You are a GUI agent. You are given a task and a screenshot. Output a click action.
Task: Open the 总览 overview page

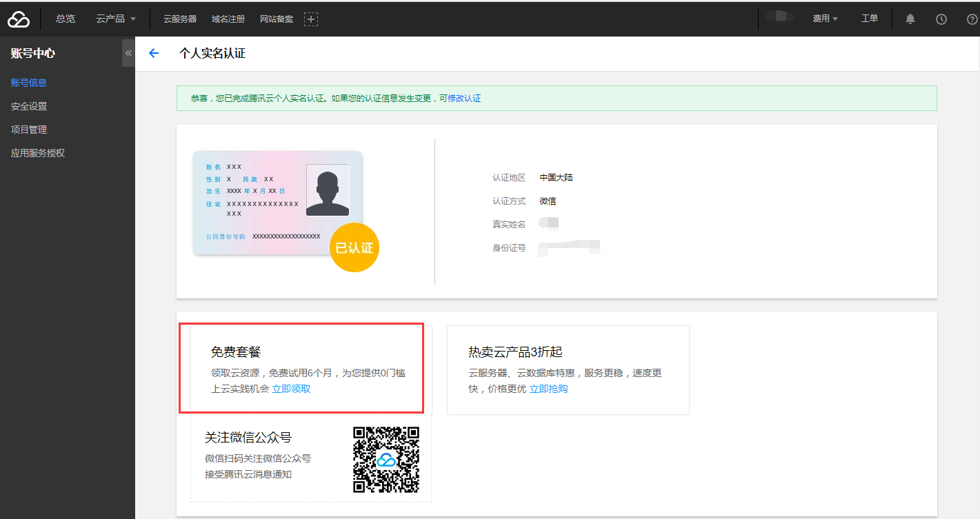66,19
